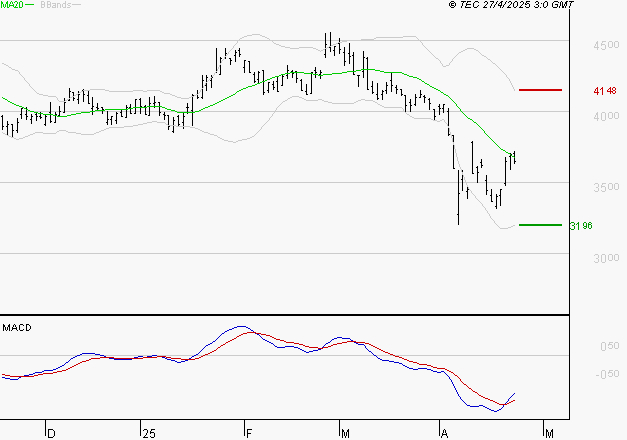Click the 3000 price axis label
The height and width of the screenshot is (440, 627).
[x=606, y=258]
